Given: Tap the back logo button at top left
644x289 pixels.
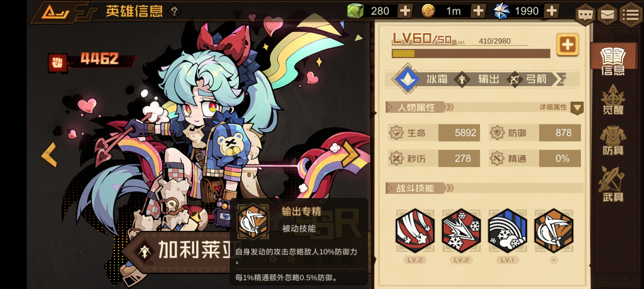Looking at the screenshot, I should point(56,12).
